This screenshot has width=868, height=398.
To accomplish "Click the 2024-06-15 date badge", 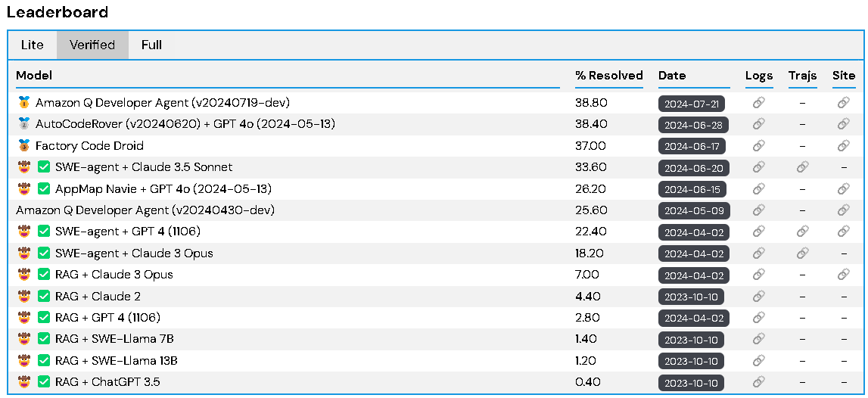I will click(x=692, y=189).
